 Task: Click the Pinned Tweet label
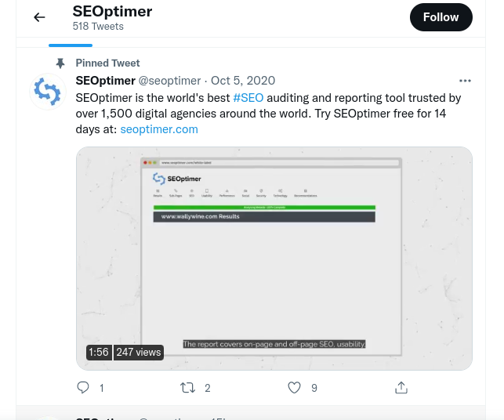[x=107, y=63]
